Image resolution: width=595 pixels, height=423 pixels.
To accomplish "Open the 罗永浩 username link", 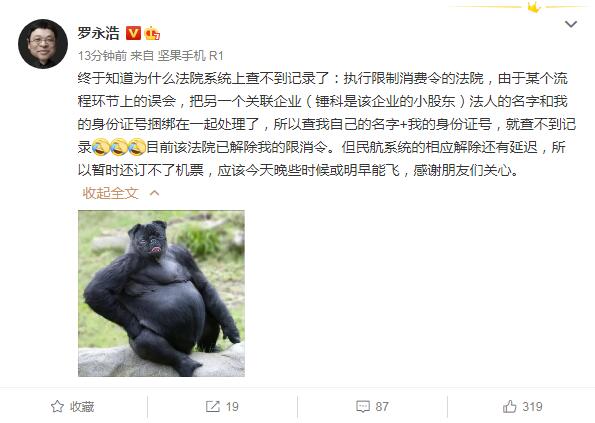I will pyautogui.click(x=99, y=33).
